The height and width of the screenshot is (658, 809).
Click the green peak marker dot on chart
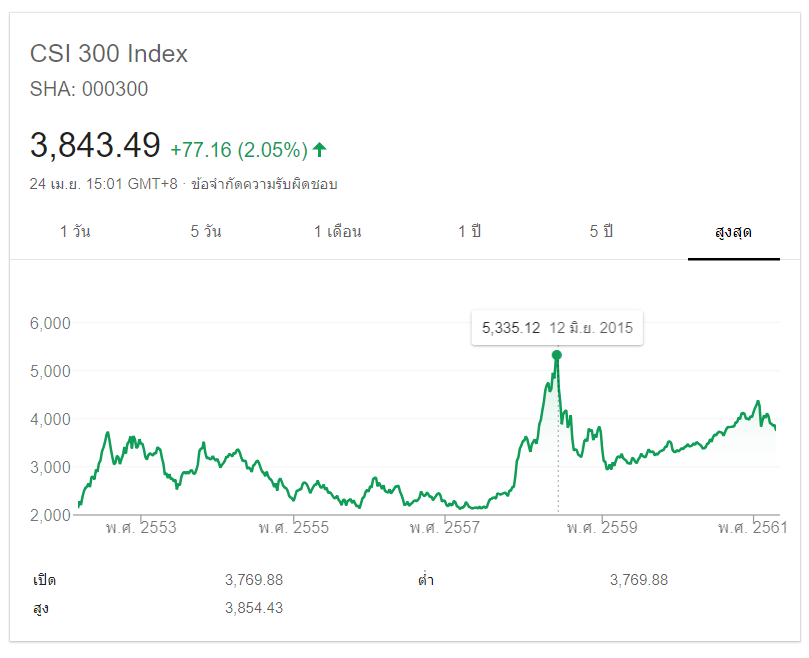click(557, 355)
